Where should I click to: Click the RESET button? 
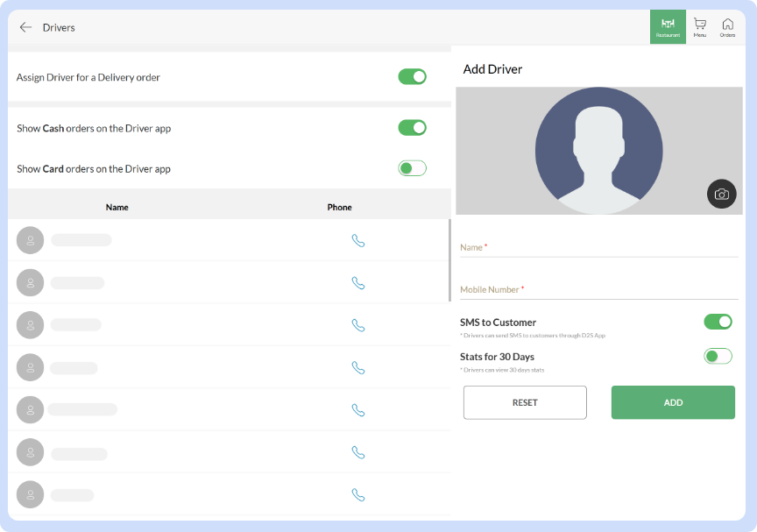pos(525,402)
